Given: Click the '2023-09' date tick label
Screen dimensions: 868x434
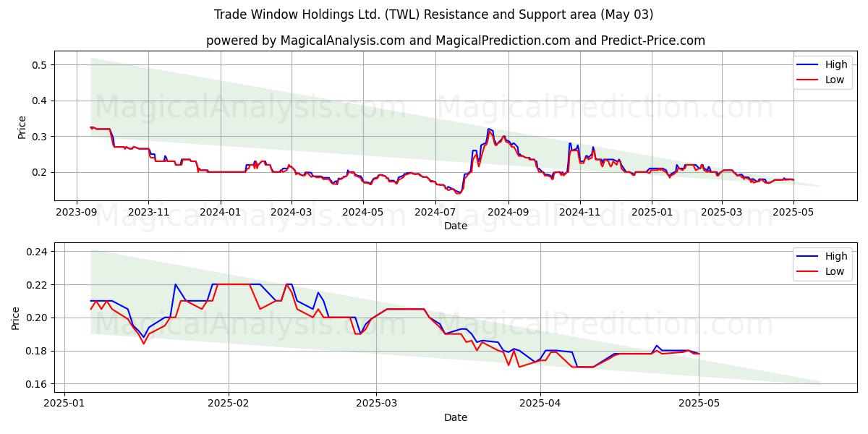Looking at the screenshot, I should click(x=77, y=213).
